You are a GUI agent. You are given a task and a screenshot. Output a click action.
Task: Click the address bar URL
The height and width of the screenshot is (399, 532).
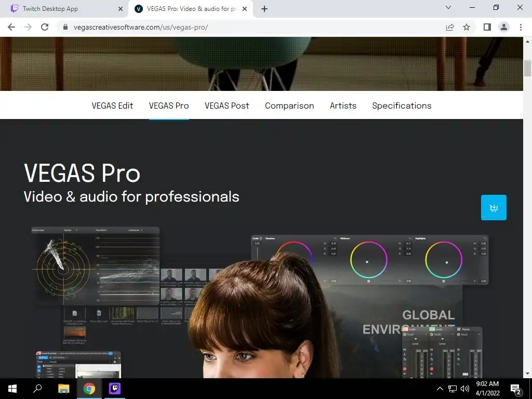[140, 27]
